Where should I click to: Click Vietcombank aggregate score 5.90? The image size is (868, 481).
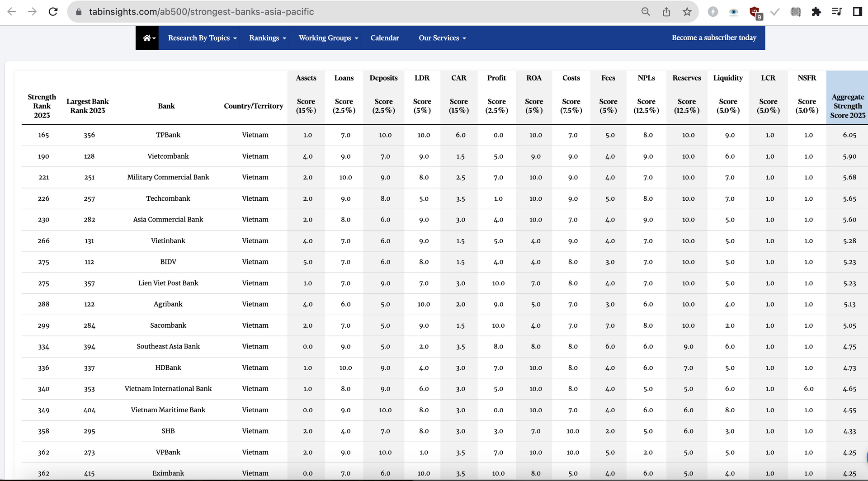849,156
